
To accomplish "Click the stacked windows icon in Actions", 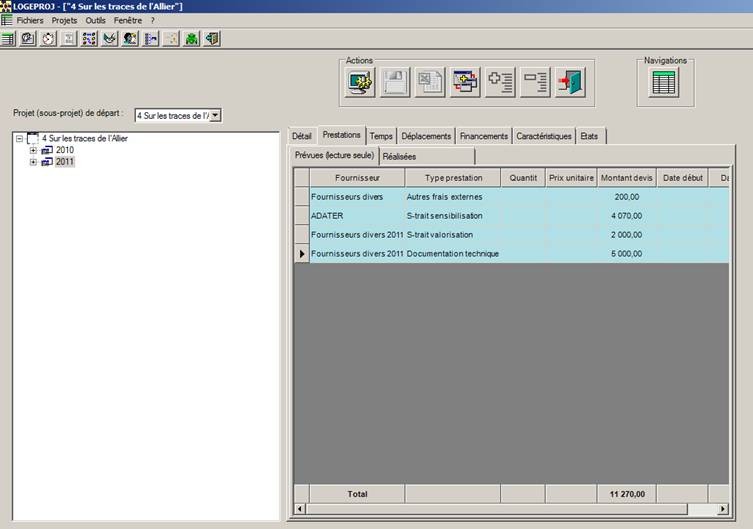I will click(x=465, y=83).
